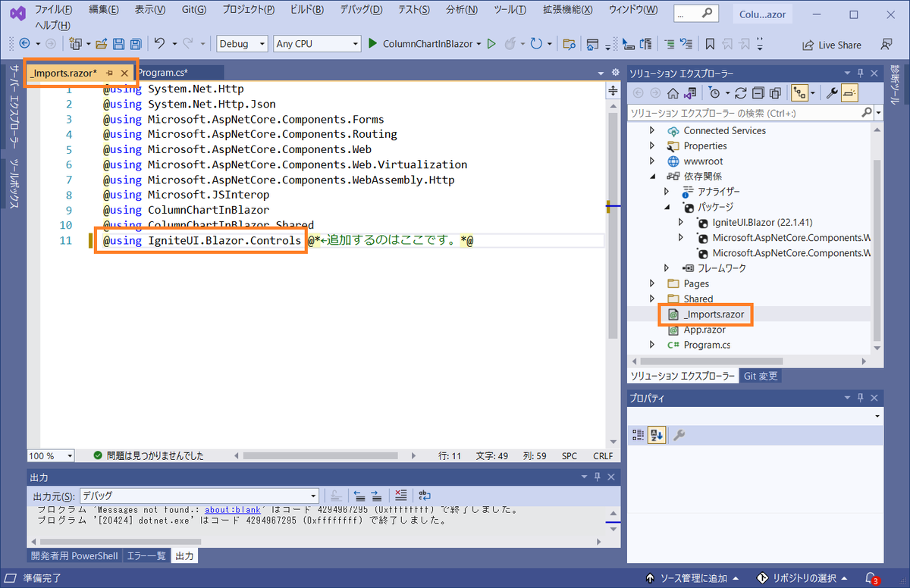Click the Open File folder icon

(x=100, y=44)
